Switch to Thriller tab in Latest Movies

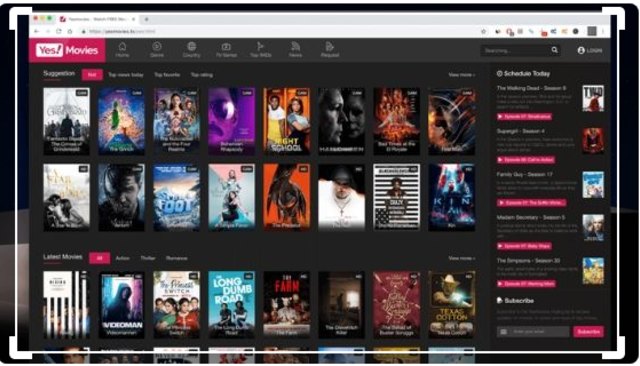pos(148,258)
